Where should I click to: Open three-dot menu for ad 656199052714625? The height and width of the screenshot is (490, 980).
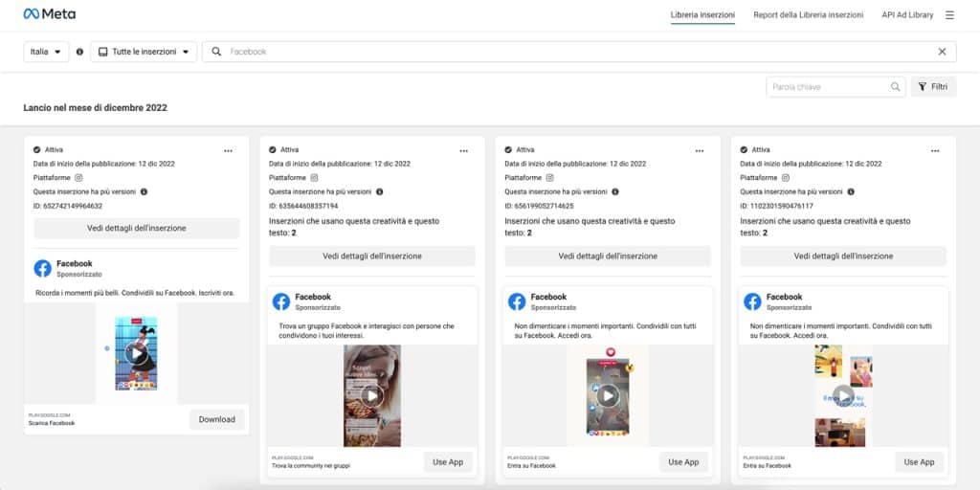coord(700,150)
